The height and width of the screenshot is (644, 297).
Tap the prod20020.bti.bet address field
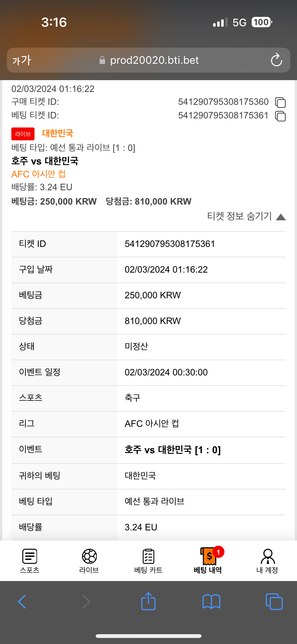point(149,60)
